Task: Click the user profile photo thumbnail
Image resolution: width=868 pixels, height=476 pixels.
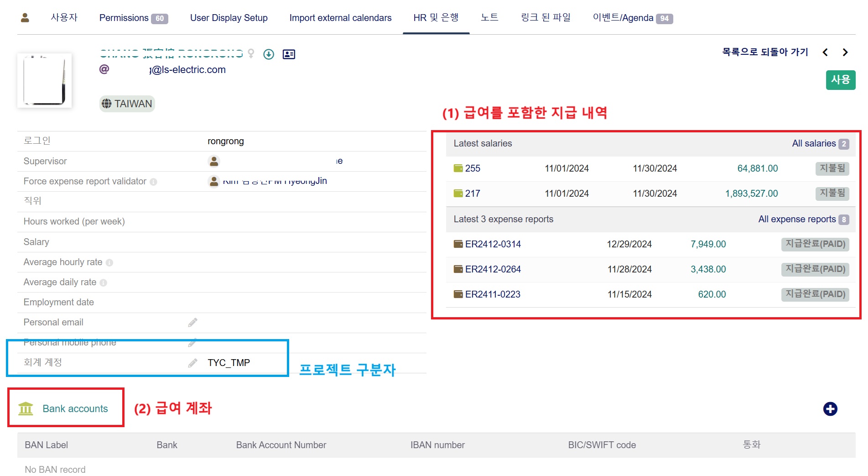Action: click(44, 80)
